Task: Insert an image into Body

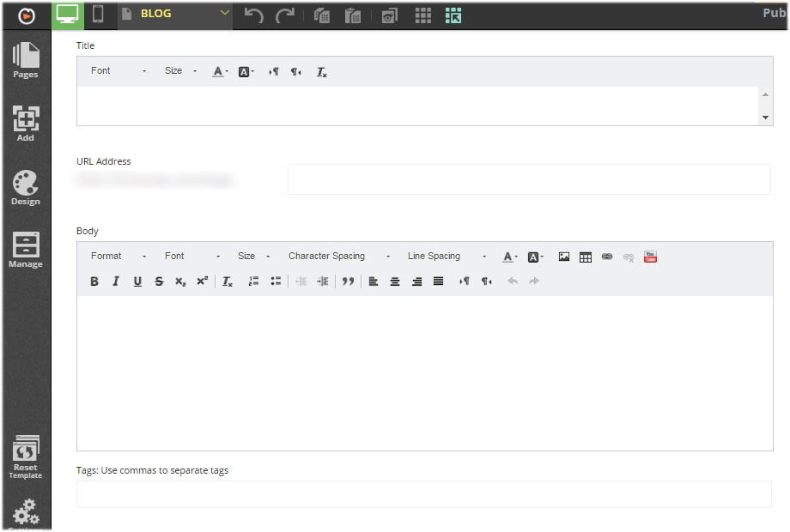Action: point(564,257)
